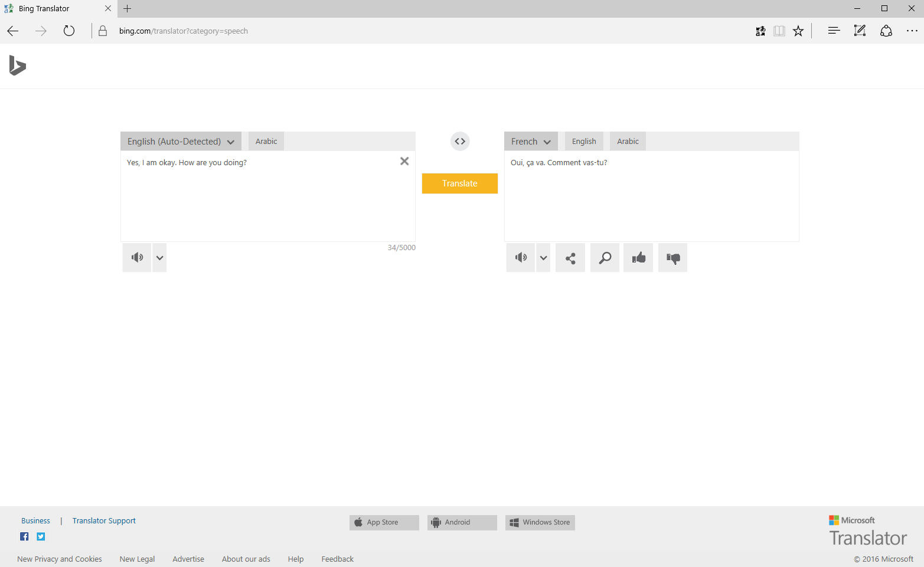This screenshot has width=924, height=567.
Task: Listen to the French translation
Action: [x=520, y=257]
